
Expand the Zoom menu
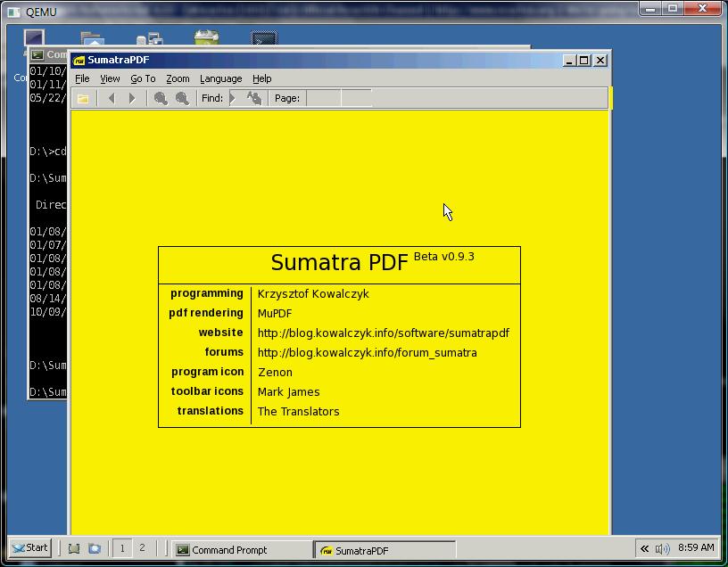[x=178, y=78]
